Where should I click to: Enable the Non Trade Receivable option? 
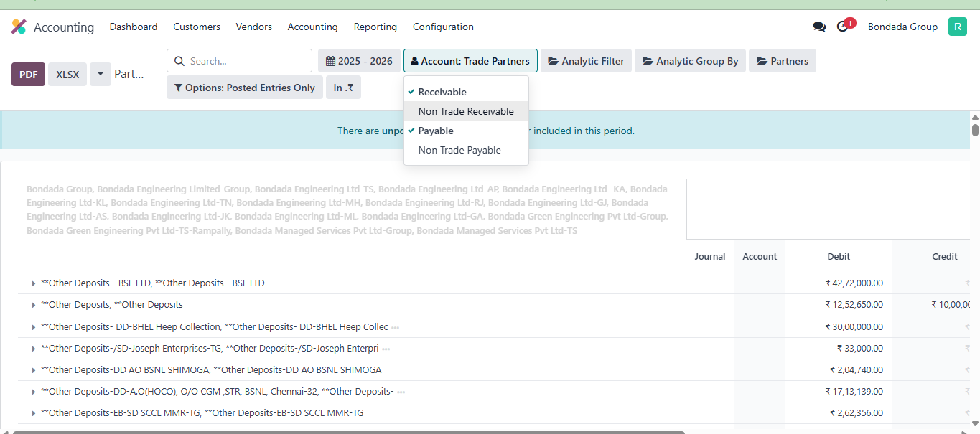pos(466,111)
